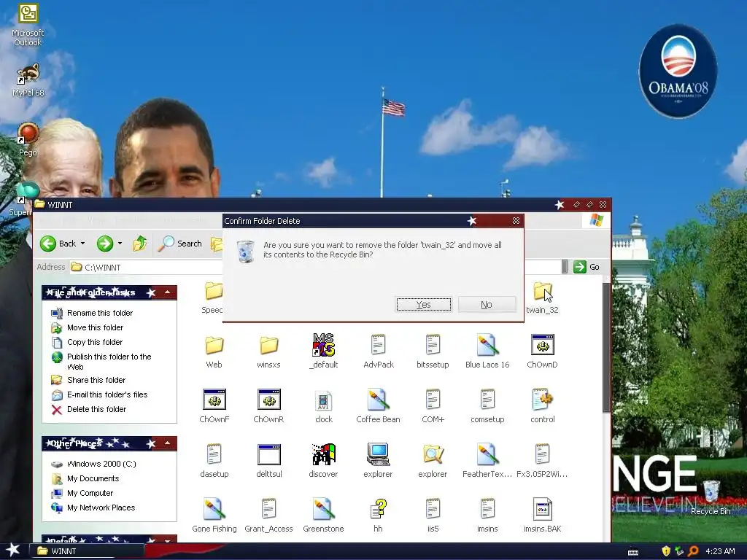Select the imsins file
747x560 pixels.
click(x=487, y=516)
